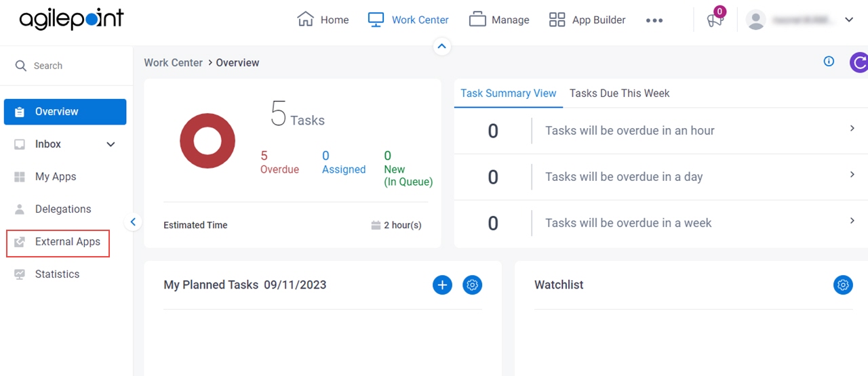Open Watchlist settings gear

tap(843, 285)
